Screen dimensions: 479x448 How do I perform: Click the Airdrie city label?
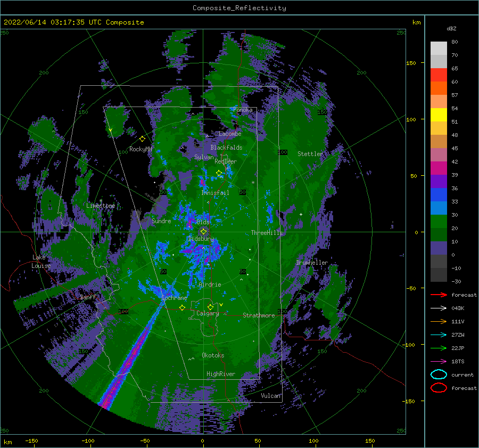click(x=210, y=284)
